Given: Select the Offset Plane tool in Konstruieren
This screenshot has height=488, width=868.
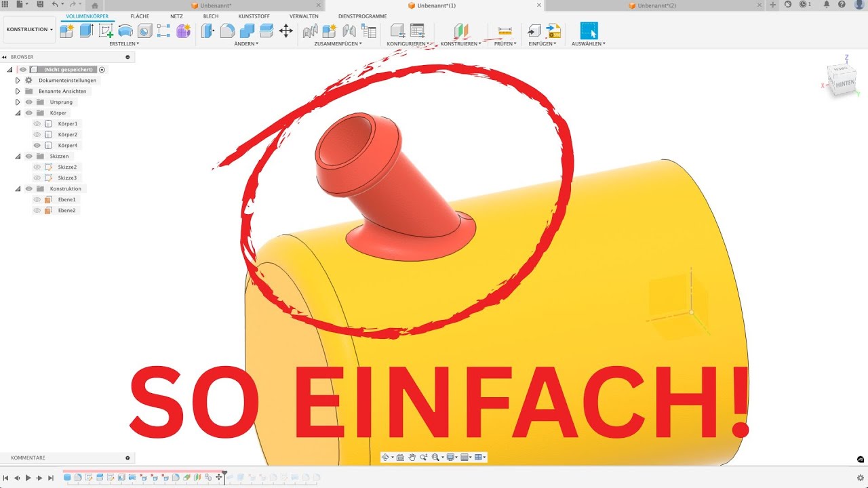Looking at the screenshot, I should tap(461, 30).
